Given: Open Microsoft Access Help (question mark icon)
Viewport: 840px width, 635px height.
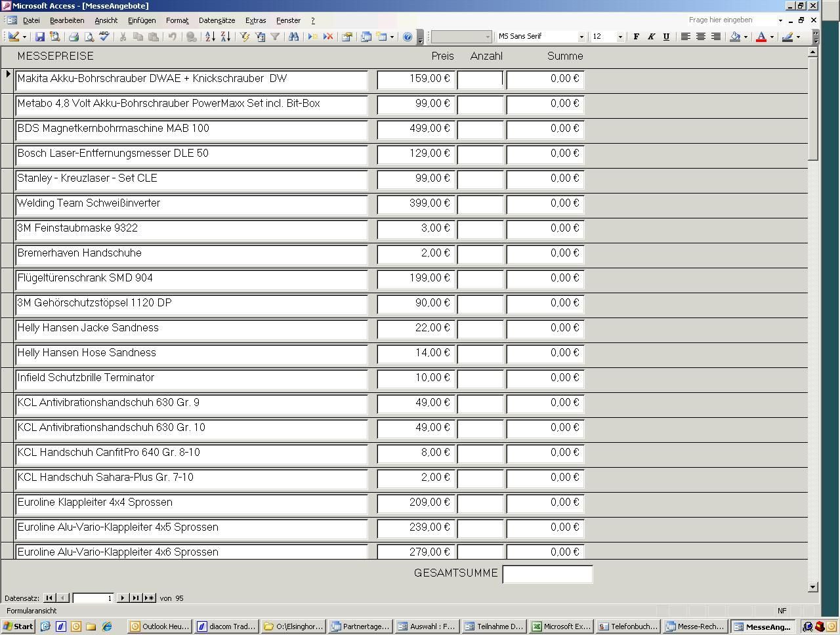Looking at the screenshot, I should (408, 37).
